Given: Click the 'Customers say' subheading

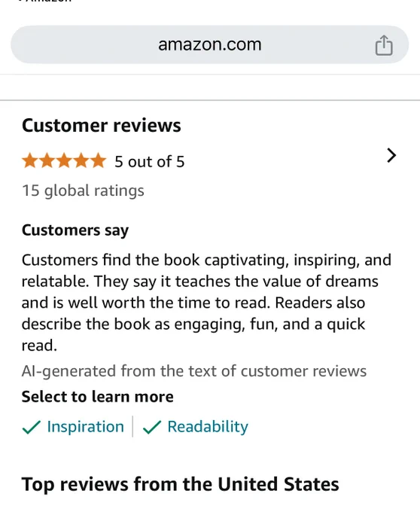Looking at the screenshot, I should (x=75, y=230).
